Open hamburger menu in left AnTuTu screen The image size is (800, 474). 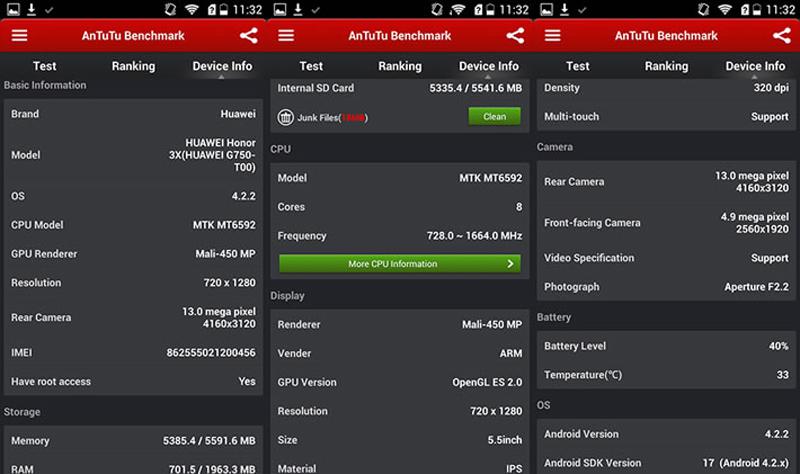[19, 35]
